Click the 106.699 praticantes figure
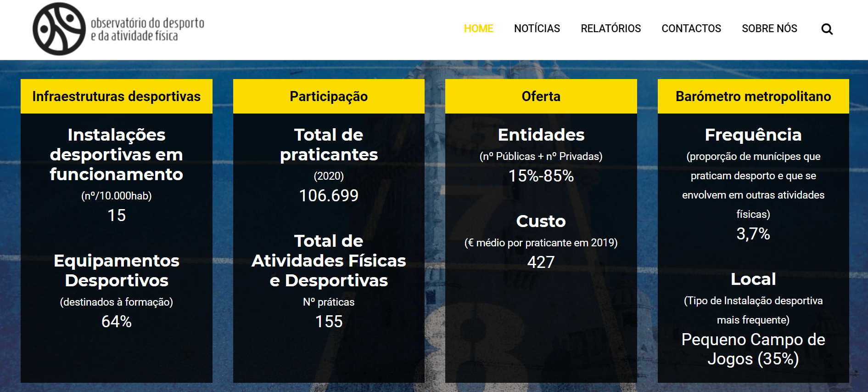 pos(329,196)
